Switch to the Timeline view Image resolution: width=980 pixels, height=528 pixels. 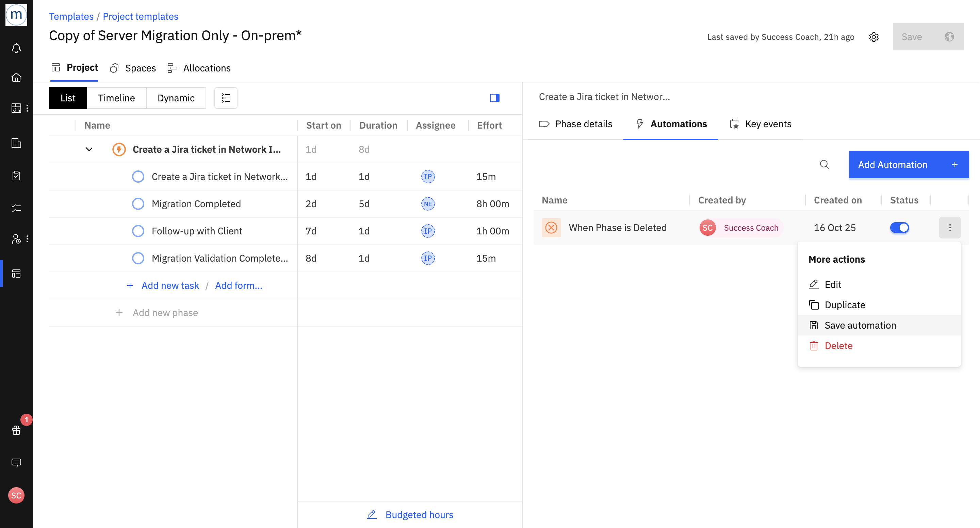tap(116, 98)
